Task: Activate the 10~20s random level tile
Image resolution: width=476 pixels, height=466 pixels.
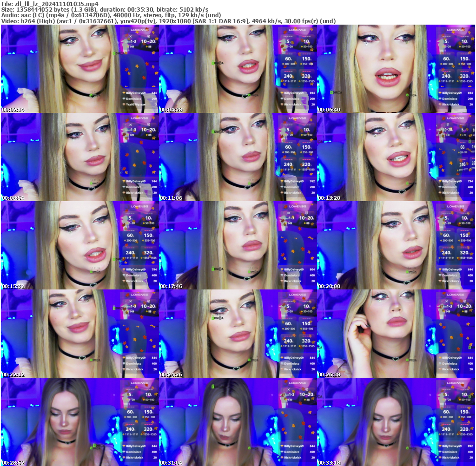Action: (149, 41)
